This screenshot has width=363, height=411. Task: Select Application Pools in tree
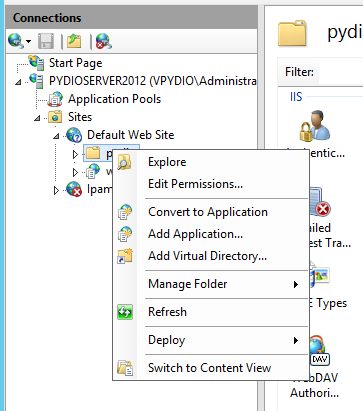pyautogui.click(x=114, y=99)
